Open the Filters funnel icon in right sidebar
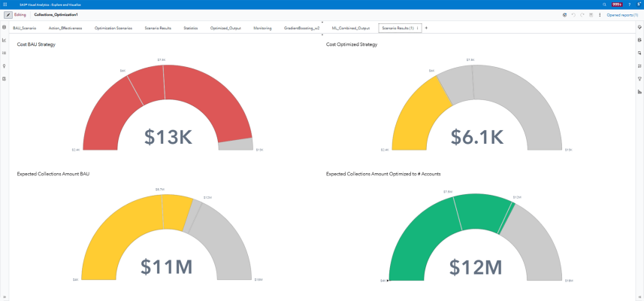This screenshot has height=301, width=644. pyautogui.click(x=639, y=78)
